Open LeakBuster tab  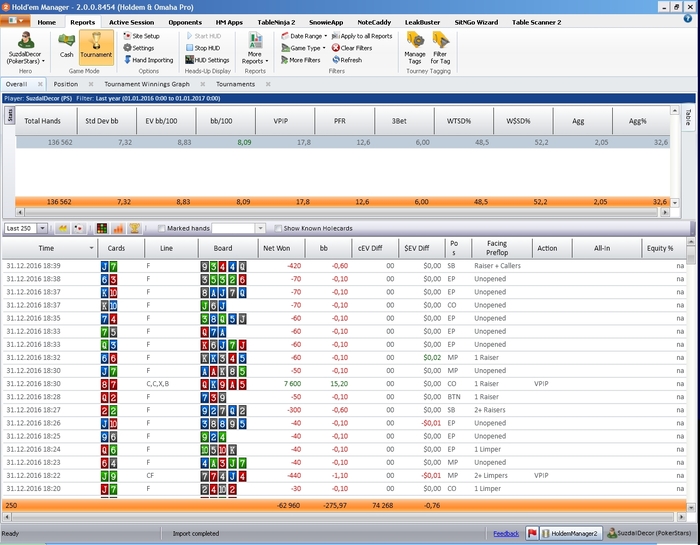click(422, 22)
